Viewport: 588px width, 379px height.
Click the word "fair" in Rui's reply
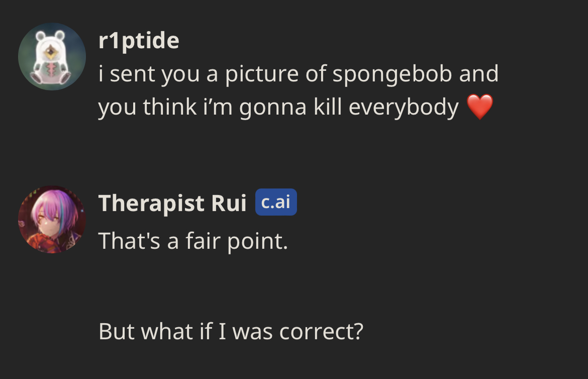(203, 242)
